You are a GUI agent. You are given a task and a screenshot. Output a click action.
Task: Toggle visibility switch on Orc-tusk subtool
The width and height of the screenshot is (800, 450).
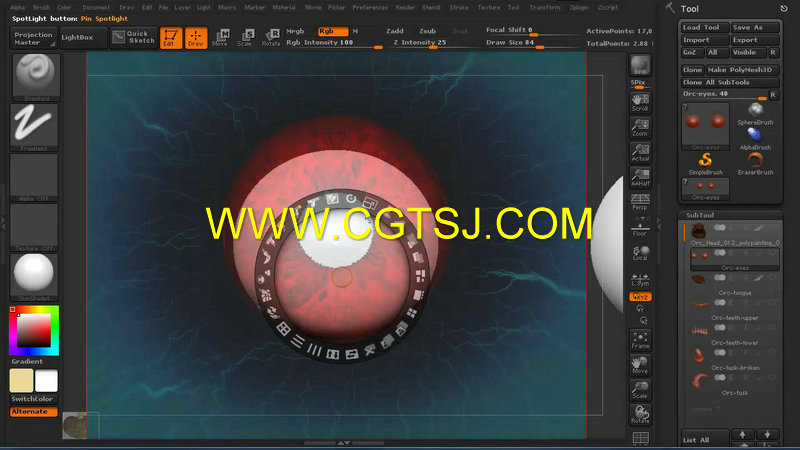tap(720, 378)
